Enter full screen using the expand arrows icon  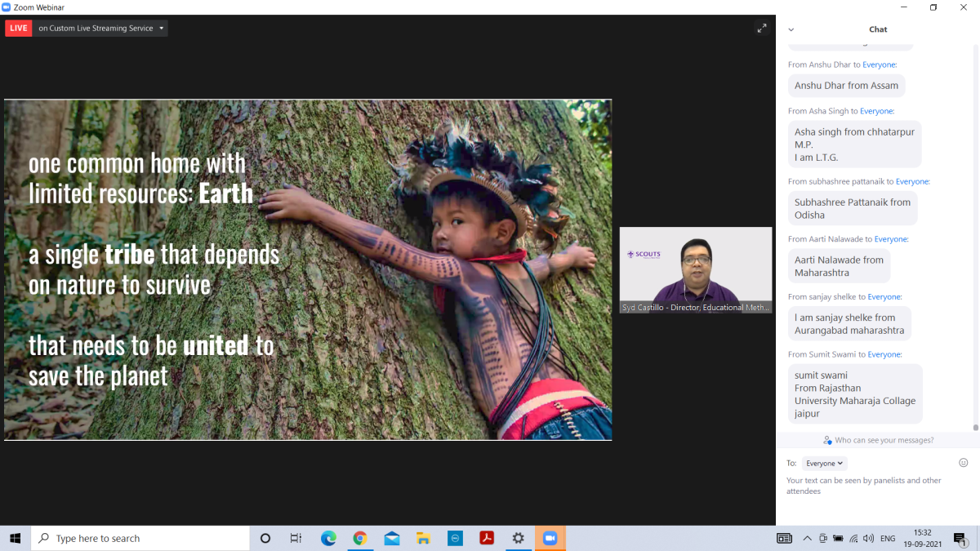point(761,28)
